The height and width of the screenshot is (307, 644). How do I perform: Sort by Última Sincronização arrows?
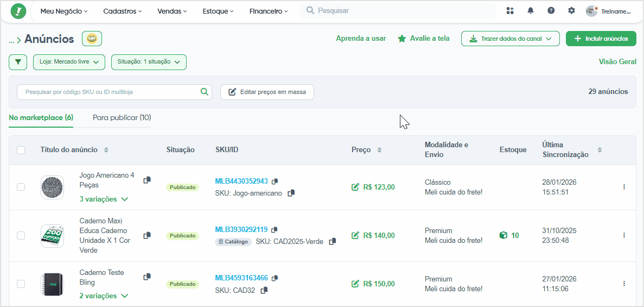[x=600, y=150]
